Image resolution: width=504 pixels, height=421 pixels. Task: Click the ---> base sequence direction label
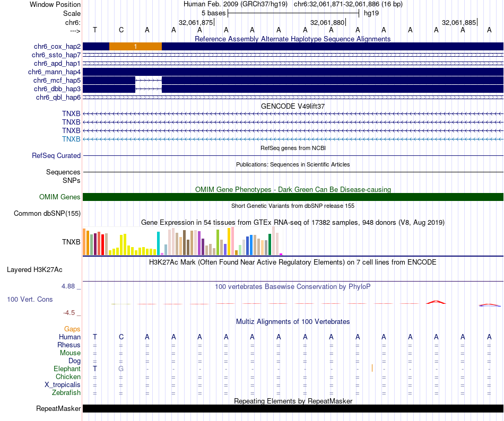point(75,31)
